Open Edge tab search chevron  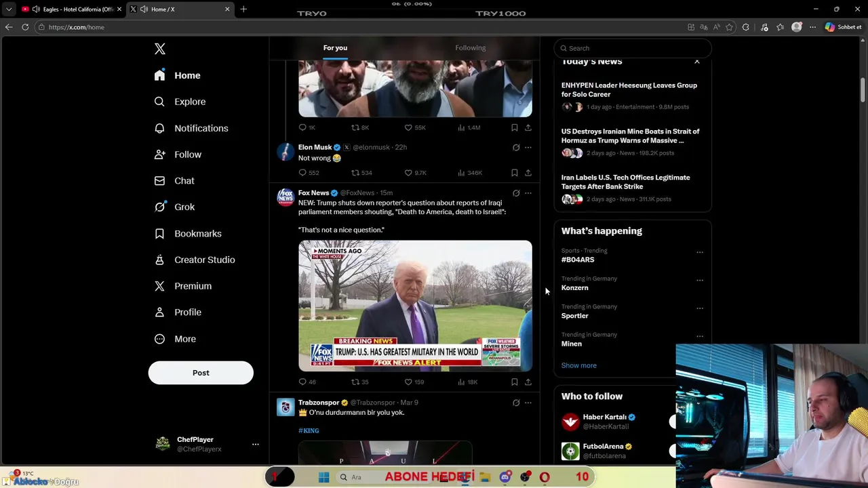click(x=9, y=9)
